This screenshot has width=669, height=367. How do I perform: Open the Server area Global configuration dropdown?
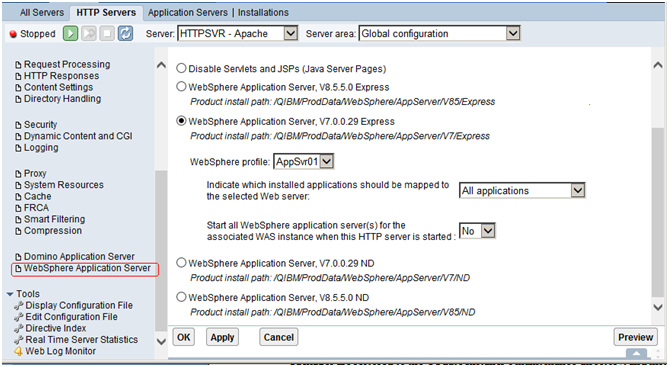(439, 33)
